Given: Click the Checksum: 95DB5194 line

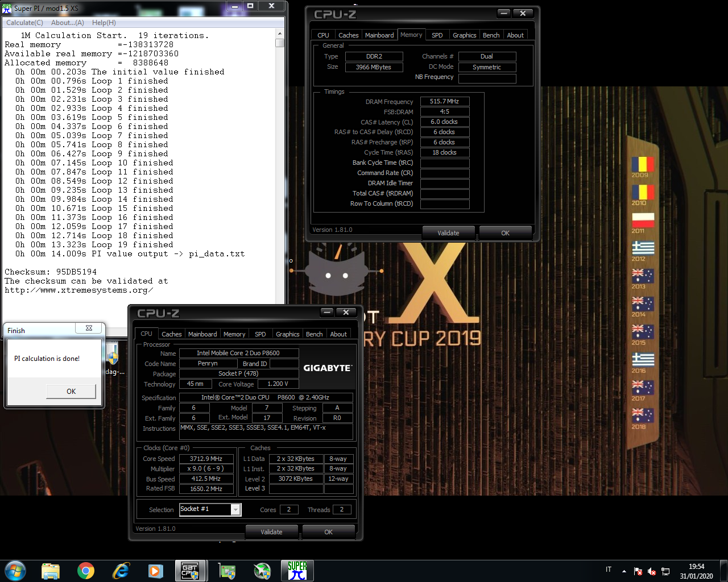Looking at the screenshot, I should (51, 272).
